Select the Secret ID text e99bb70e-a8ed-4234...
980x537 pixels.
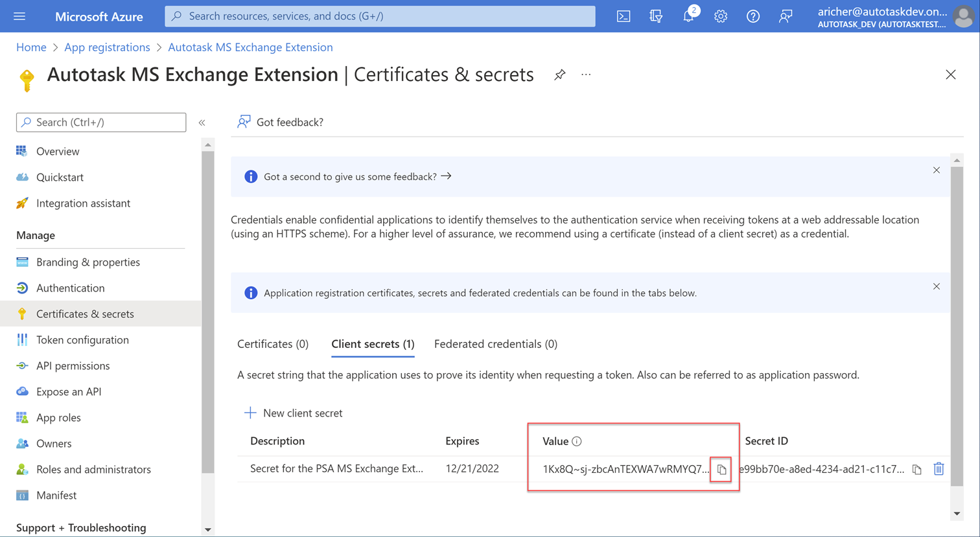coord(822,469)
